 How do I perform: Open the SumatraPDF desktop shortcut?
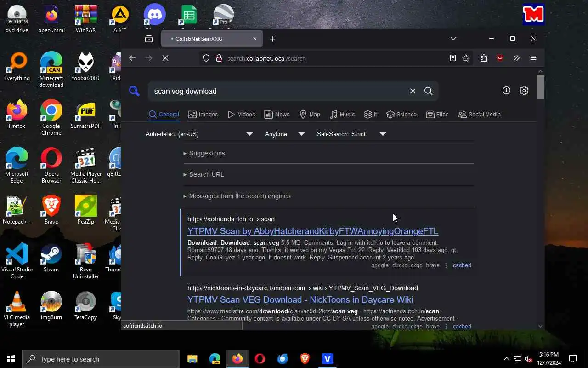click(x=86, y=115)
